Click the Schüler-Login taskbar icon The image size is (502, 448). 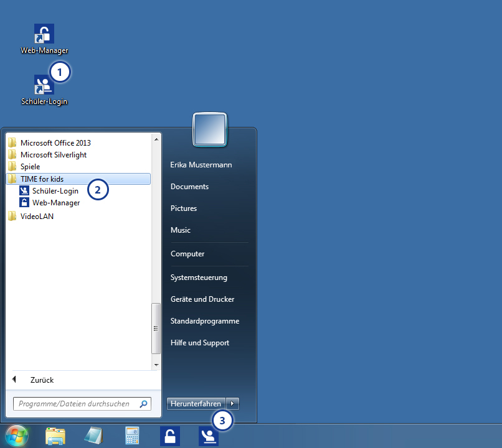tap(209, 436)
